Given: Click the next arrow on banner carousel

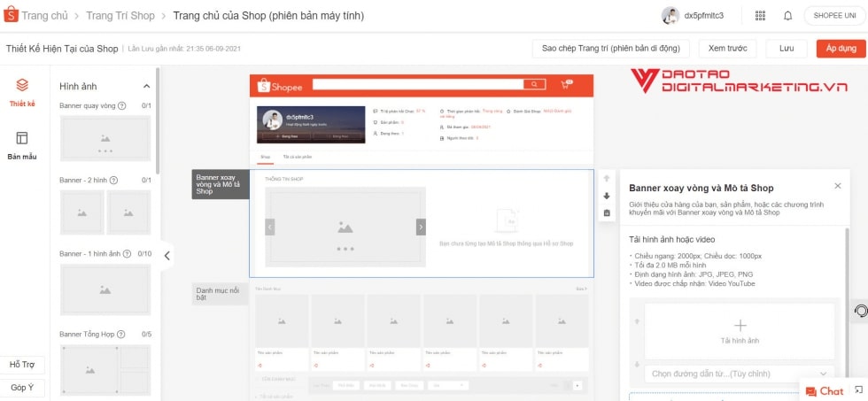Looking at the screenshot, I should (421, 227).
